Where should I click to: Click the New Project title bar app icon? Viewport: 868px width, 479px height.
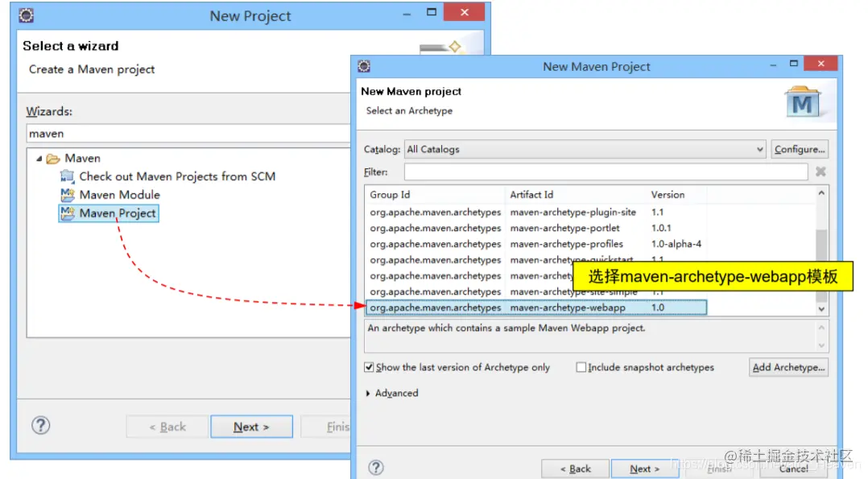tap(26, 15)
